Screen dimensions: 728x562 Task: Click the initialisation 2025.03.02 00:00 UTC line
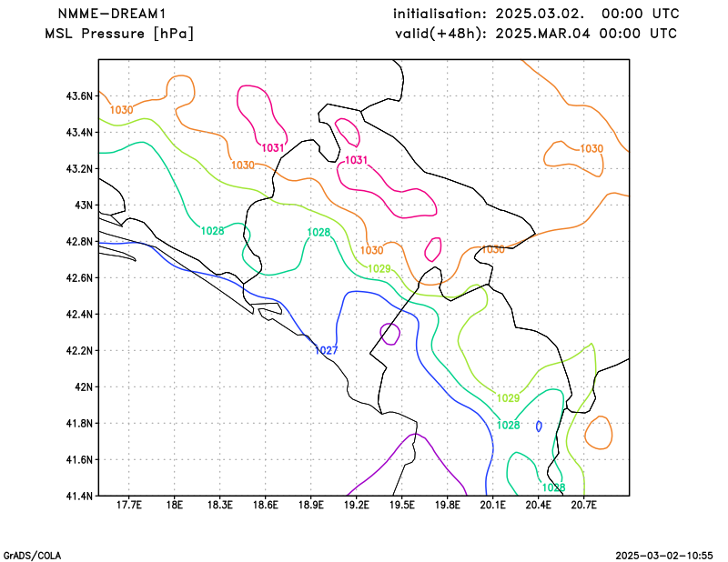coord(536,14)
